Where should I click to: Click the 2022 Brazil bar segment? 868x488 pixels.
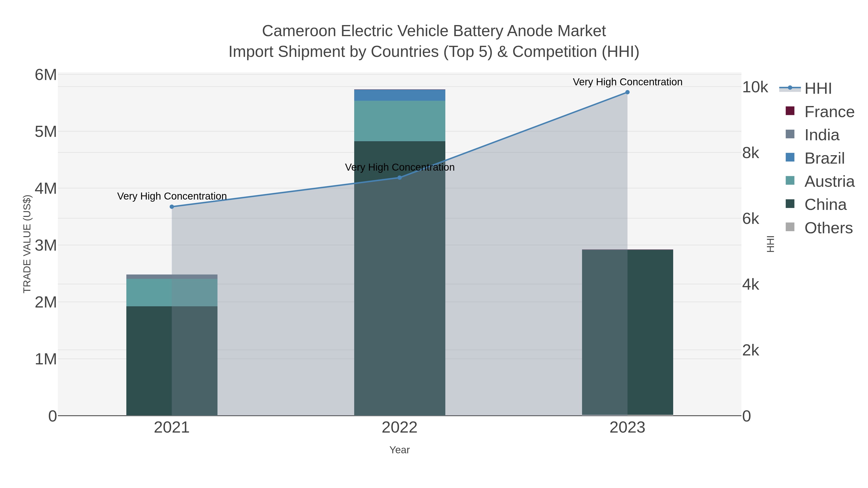(400, 95)
